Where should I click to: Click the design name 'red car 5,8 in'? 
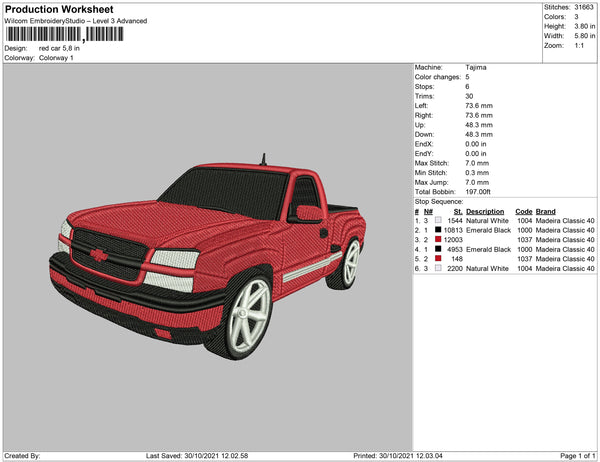tap(59, 48)
